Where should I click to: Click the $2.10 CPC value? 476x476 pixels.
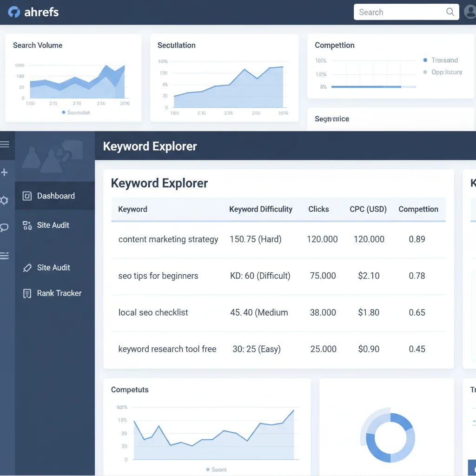[x=369, y=276]
